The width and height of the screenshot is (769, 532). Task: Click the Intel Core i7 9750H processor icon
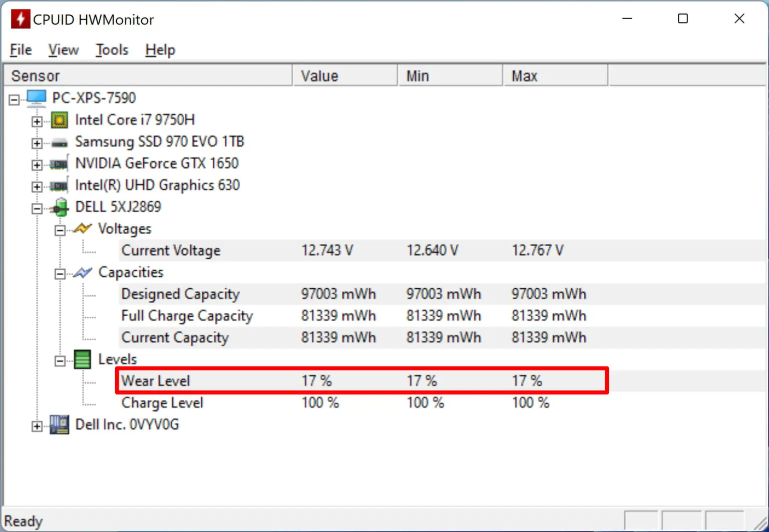59,120
